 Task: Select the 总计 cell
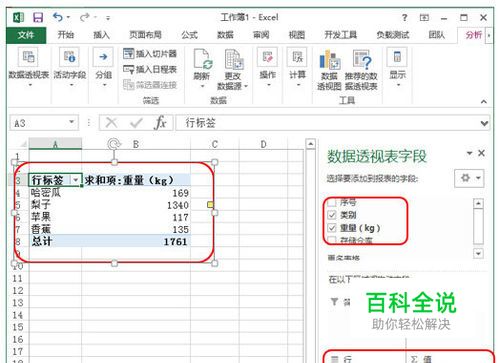(x=55, y=241)
